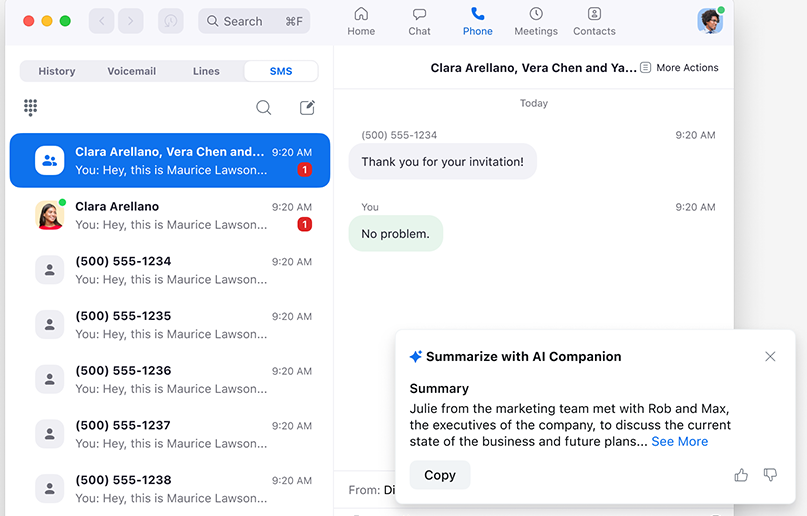This screenshot has width=807, height=516.
Task: Close the AI Companion summary panel
Action: 770,357
